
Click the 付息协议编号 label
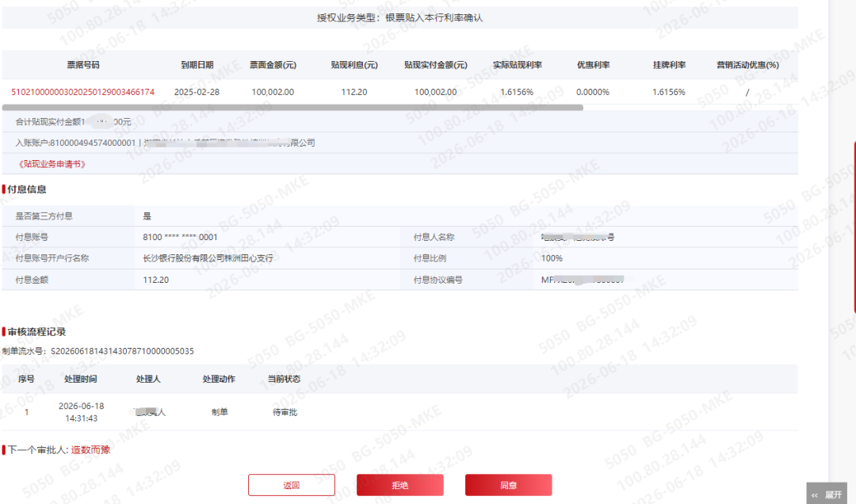438,280
